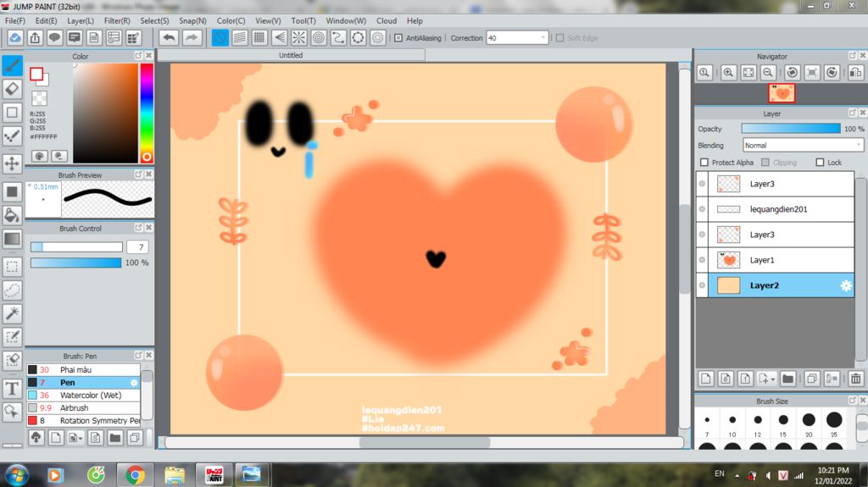The image size is (868, 487).
Task: Open File Explorer from the taskbar
Action: 175,475
